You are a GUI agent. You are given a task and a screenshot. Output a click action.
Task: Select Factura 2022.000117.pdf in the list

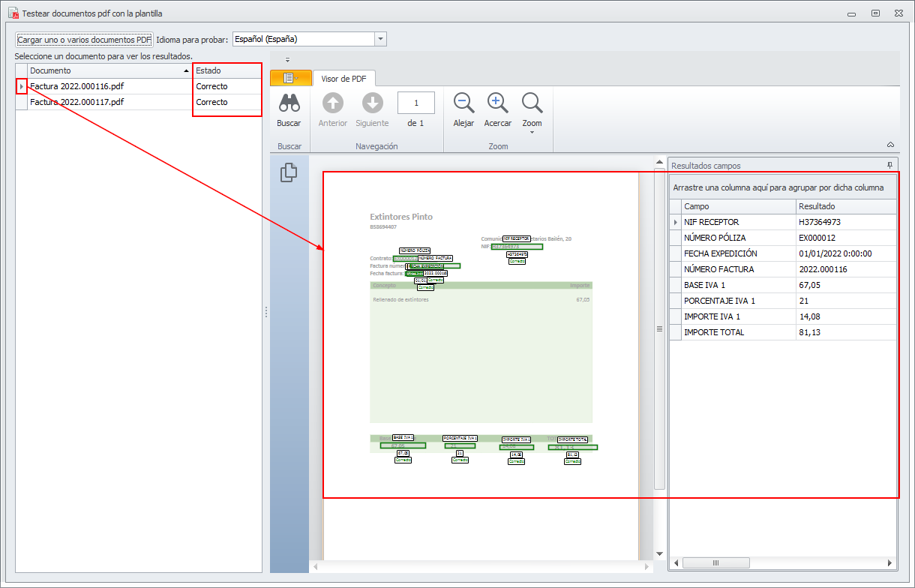point(77,102)
